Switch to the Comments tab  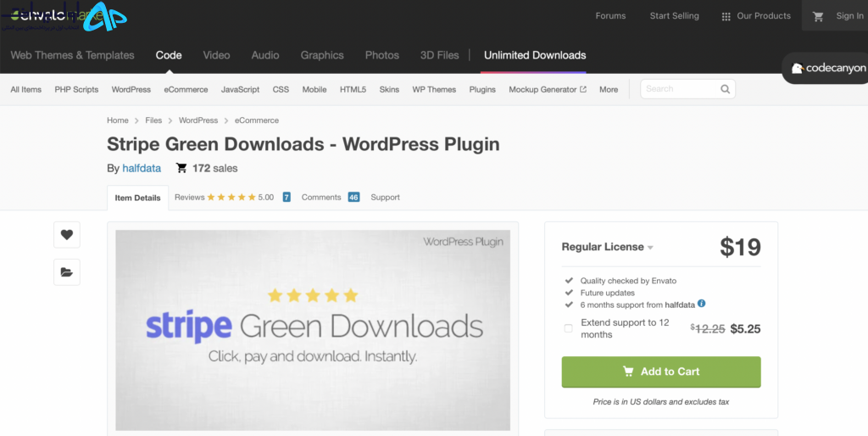coord(321,198)
